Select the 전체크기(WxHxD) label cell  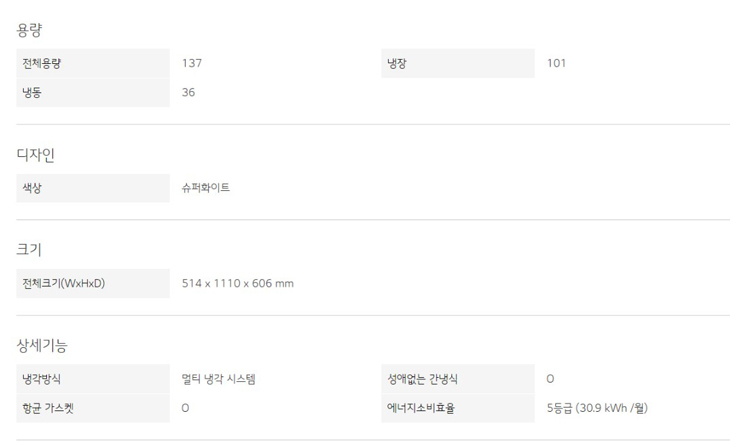pyautogui.click(x=93, y=283)
